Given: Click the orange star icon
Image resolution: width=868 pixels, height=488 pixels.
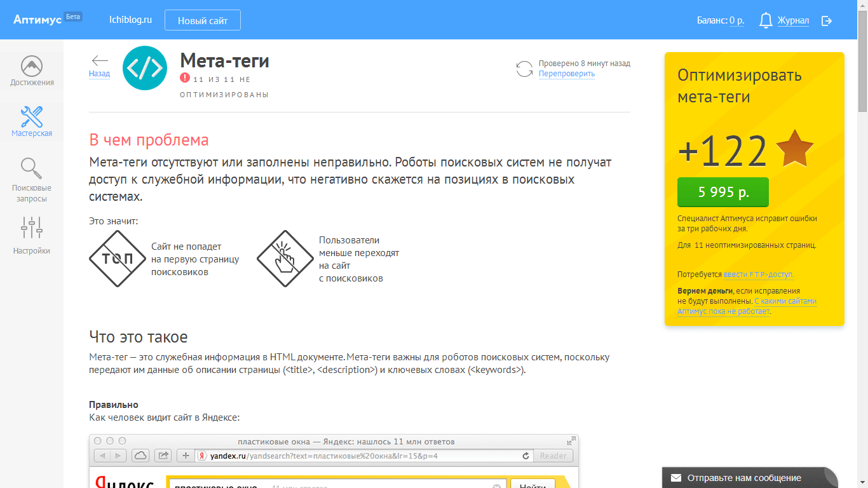Looking at the screenshot, I should [794, 149].
